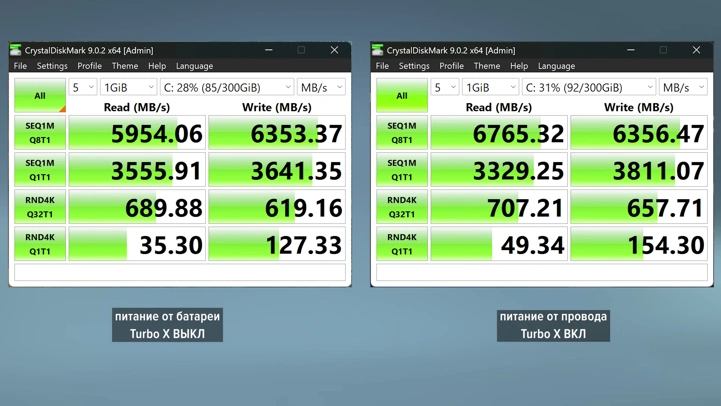Click CrystalDiskMark app icon in right window title bar
Viewport: 721px width, 406px height.
[x=378, y=50]
